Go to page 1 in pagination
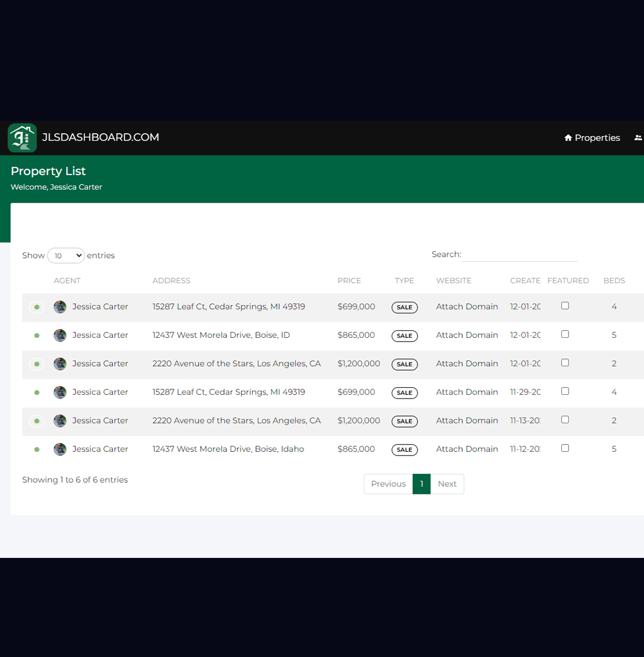The height and width of the screenshot is (657, 644). coord(421,484)
